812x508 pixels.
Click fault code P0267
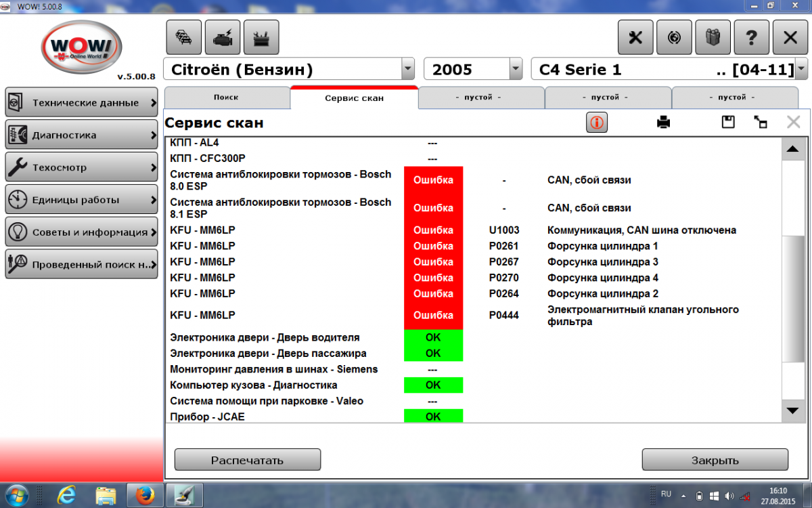point(503,262)
